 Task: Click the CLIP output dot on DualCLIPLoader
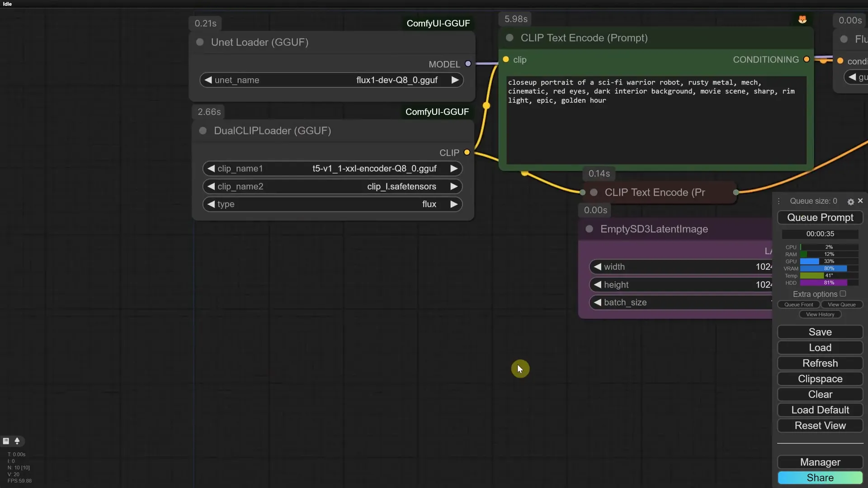(x=467, y=152)
